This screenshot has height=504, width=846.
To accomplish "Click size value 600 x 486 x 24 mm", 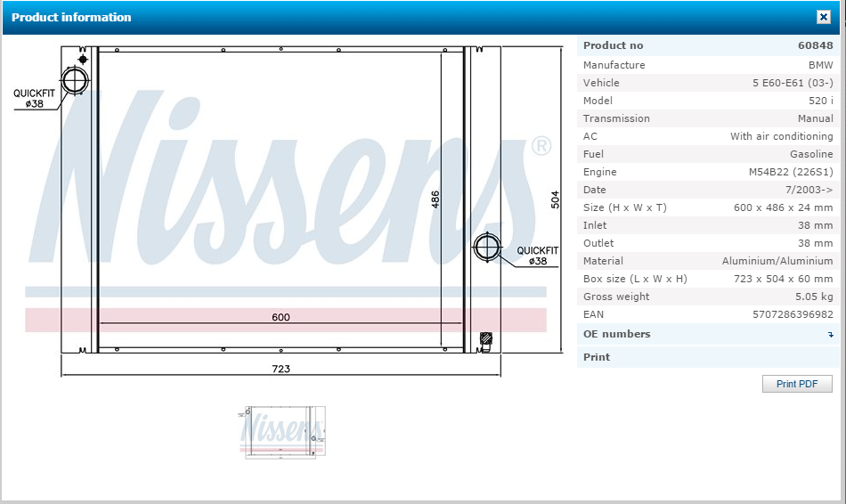I will coord(783,207).
